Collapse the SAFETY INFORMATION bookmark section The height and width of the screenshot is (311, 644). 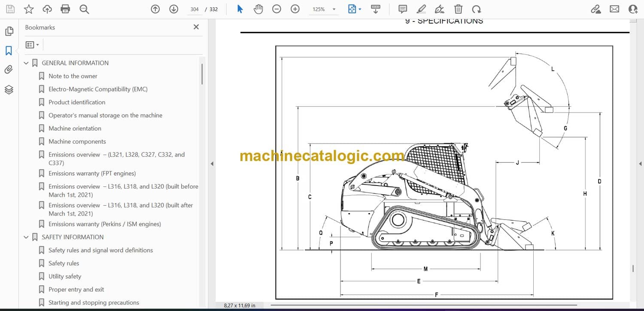[x=26, y=237]
